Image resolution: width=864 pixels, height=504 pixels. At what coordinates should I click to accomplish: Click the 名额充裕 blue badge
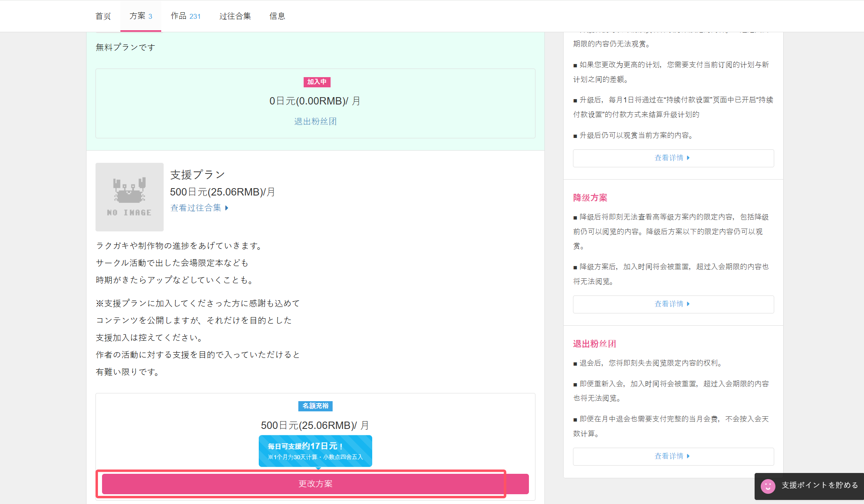pos(315,406)
